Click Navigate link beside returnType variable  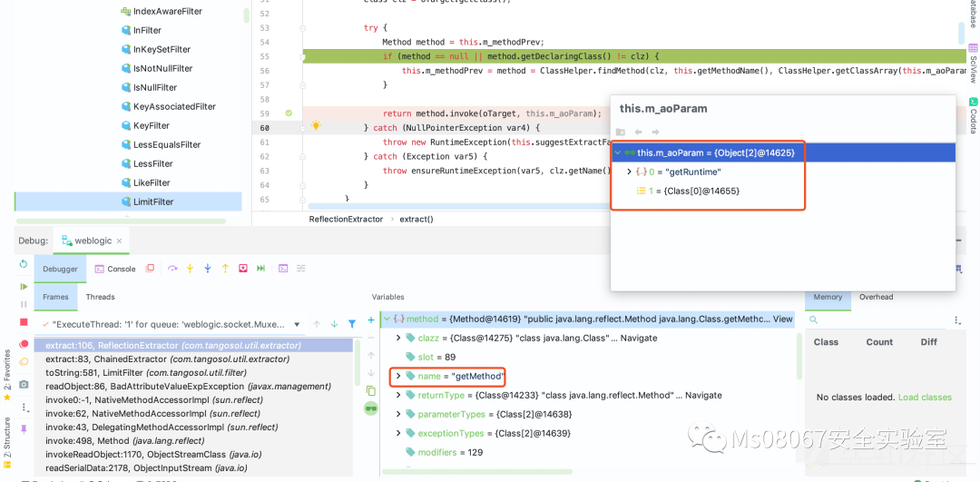point(703,395)
